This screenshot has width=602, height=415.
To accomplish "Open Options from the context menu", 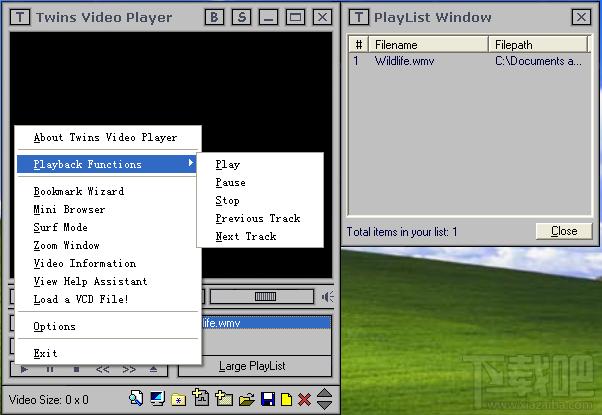I will pyautogui.click(x=108, y=327).
